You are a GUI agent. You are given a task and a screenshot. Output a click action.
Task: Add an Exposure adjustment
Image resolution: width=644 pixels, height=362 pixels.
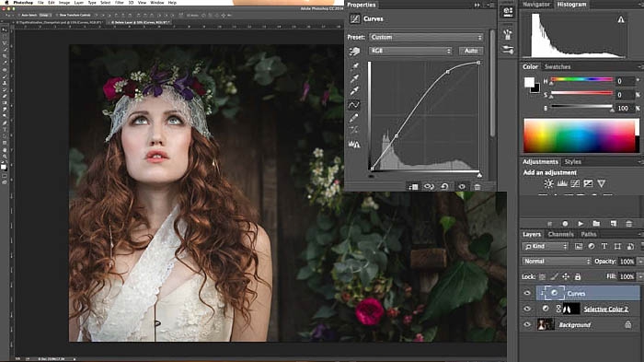588,183
